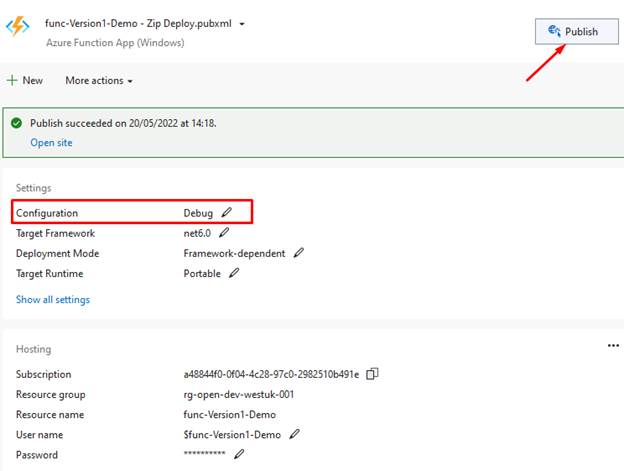The image size is (624, 471).
Task: Click the Configuration label
Action: coord(47,213)
